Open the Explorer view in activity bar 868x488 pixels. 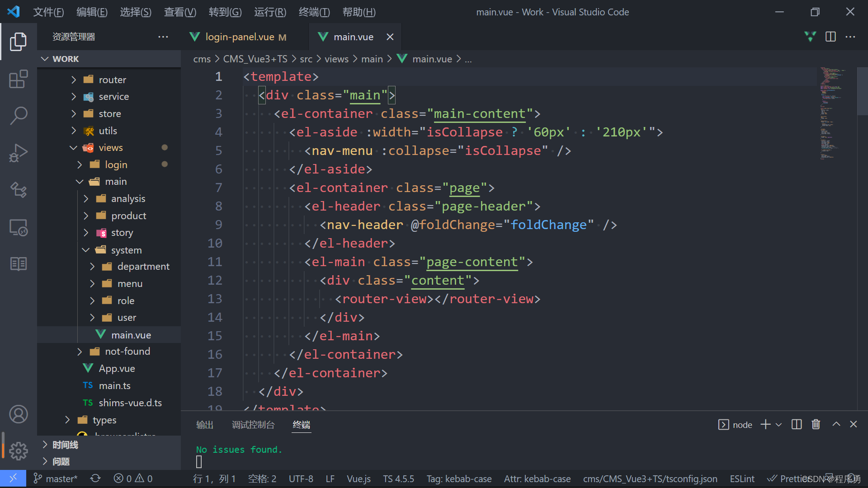point(18,42)
